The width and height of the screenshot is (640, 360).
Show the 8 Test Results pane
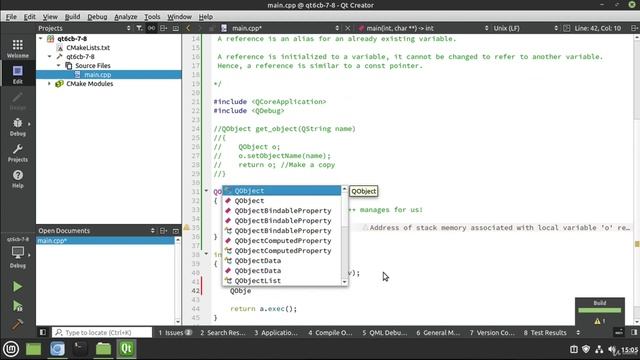[x=545, y=332]
